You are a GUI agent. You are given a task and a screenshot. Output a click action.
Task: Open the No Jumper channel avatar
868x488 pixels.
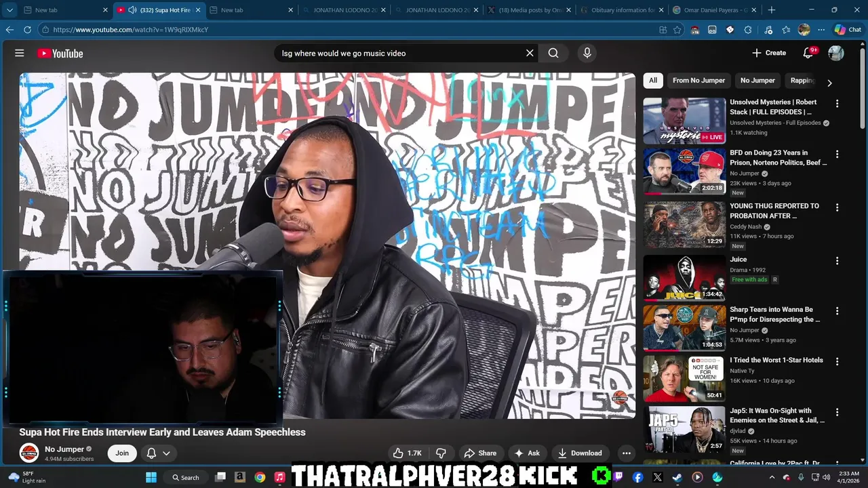point(29,453)
